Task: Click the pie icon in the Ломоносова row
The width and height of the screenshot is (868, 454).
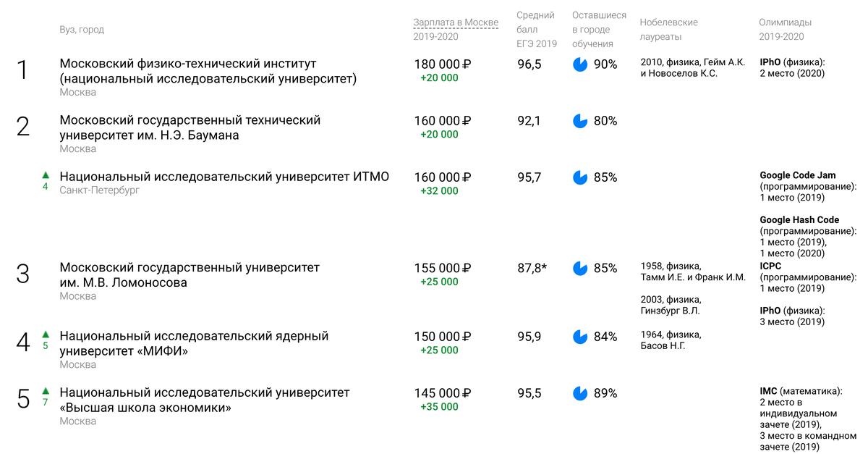Action: [x=580, y=269]
